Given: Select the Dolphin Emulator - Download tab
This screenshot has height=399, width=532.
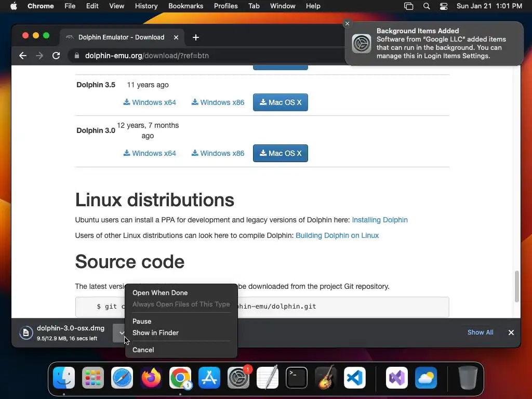Looking at the screenshot, I should tap(122, 37).
